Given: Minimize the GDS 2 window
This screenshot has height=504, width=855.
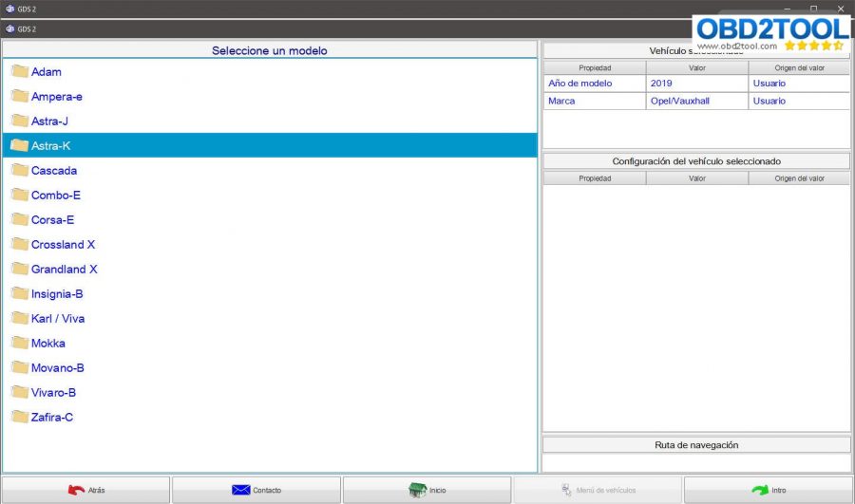Looking at the screenshot, I should coord(787,9).
